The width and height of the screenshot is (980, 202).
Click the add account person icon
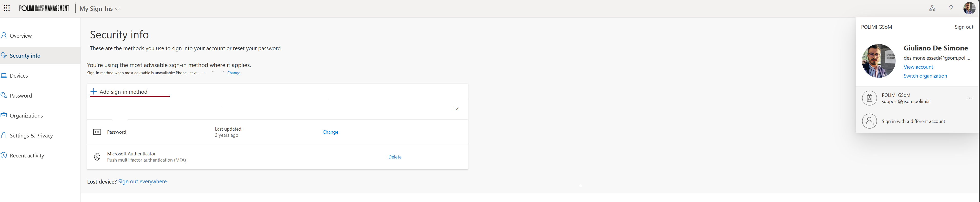pyautogui.click(x=869, y=121)
